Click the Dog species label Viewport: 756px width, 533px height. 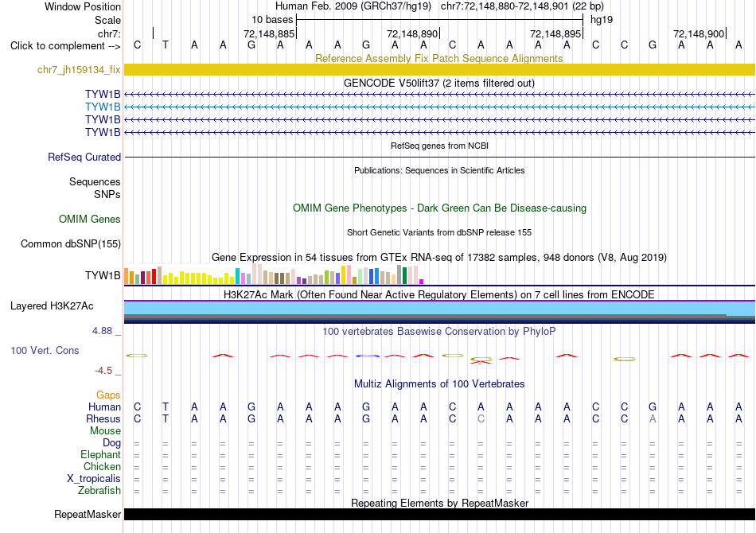point(111,442)
